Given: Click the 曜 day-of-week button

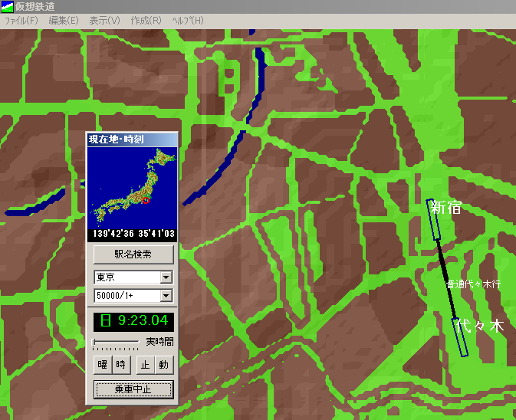Looking at the screenshot, I should pyautogui.click(x=103, y=365).
